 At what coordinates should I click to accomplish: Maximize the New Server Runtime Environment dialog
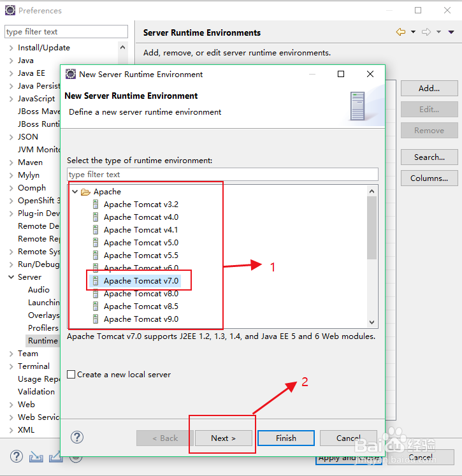[x=341, y=74]
